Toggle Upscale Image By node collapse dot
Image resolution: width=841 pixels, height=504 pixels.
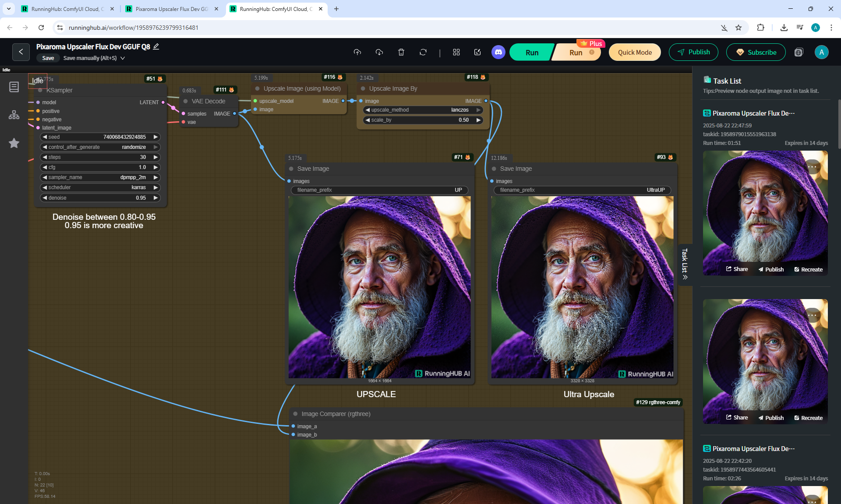[x=363, y=88]
